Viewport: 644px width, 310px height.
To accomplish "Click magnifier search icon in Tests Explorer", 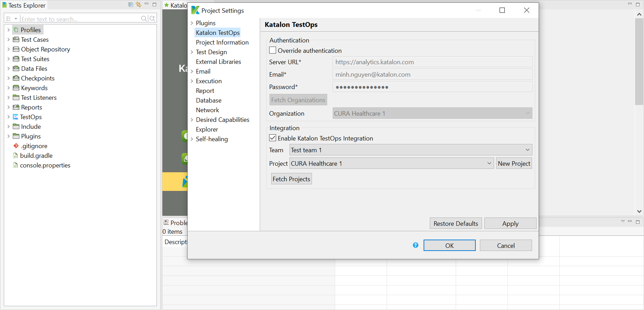I will (144, 19).
